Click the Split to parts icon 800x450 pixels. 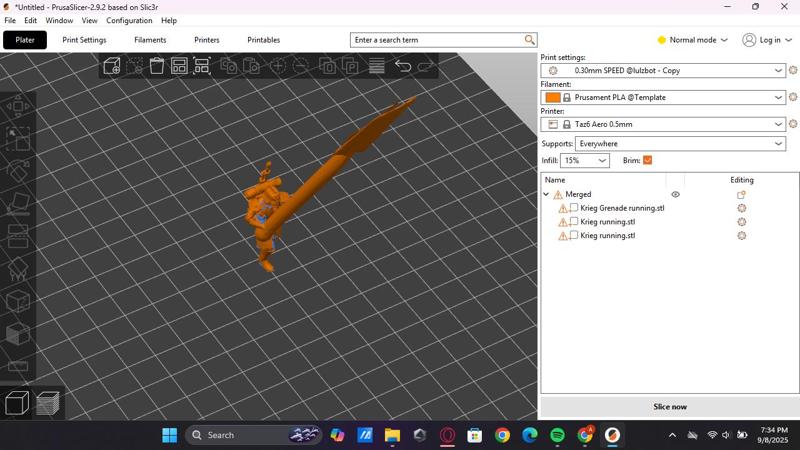[350, 66]
